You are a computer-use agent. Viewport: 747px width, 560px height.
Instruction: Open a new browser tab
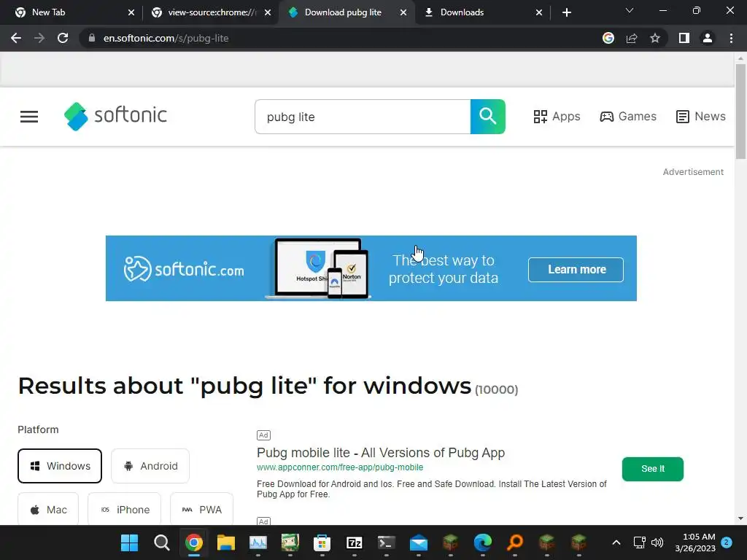[566, 12]
